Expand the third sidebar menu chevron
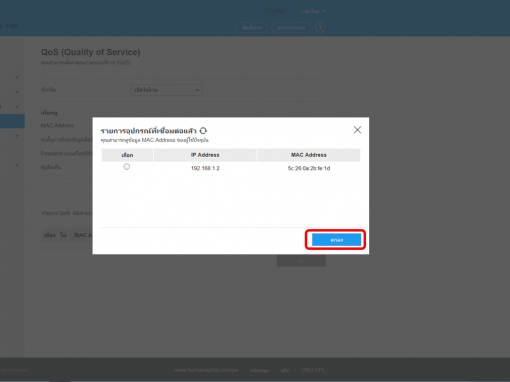Screen dimensions: 510x382 click(17, 107)
